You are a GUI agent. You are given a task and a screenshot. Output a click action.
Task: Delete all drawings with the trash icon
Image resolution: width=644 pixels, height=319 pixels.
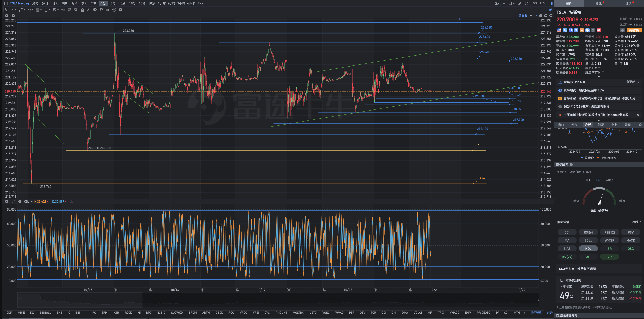point(108,10)
